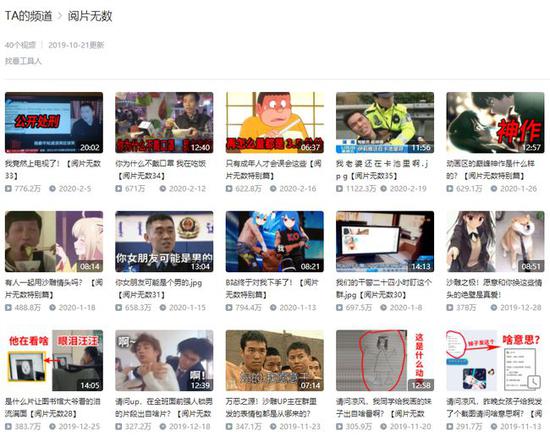
Task: Play anime girl and shiba thumbnail 08:51
Action: 495,241
